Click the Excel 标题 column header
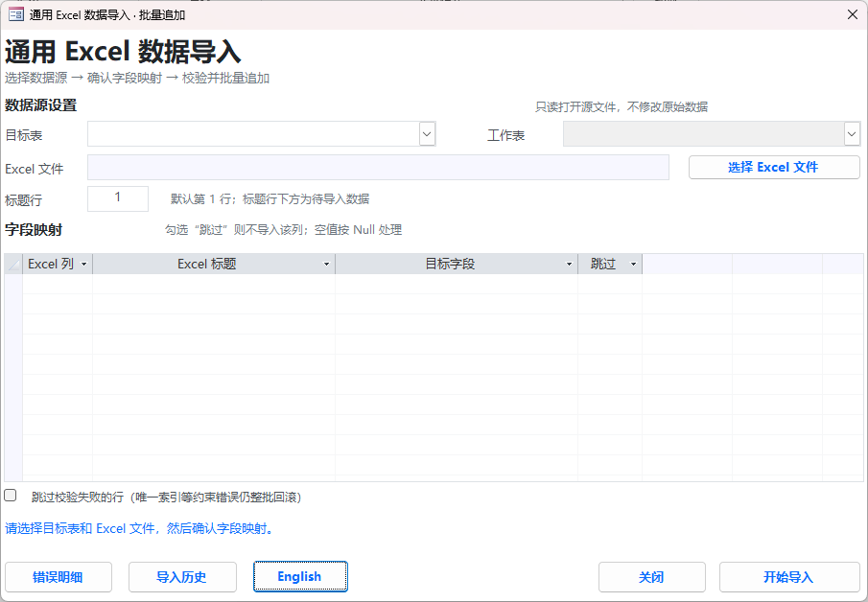This screenshot has width=868, height=602. (x=214, y=264)
